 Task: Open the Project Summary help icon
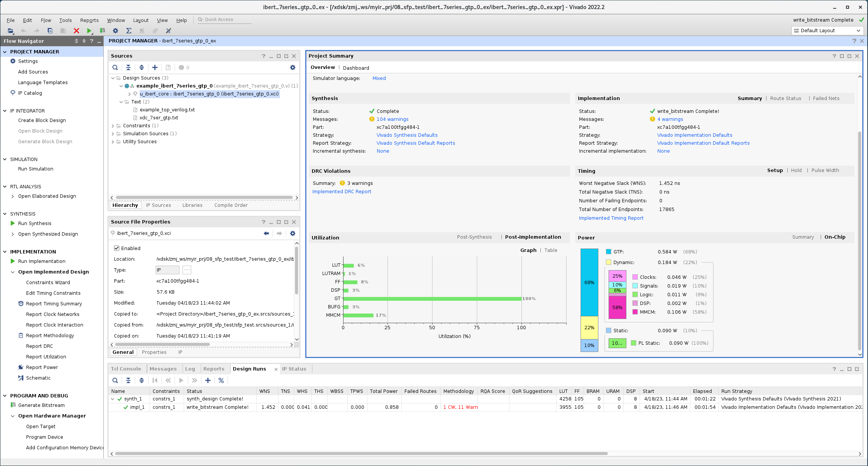834,56
